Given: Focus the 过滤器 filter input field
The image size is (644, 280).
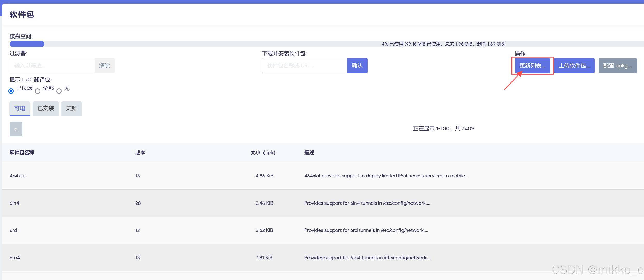Looking at the screenshot, I should (52, 66).
